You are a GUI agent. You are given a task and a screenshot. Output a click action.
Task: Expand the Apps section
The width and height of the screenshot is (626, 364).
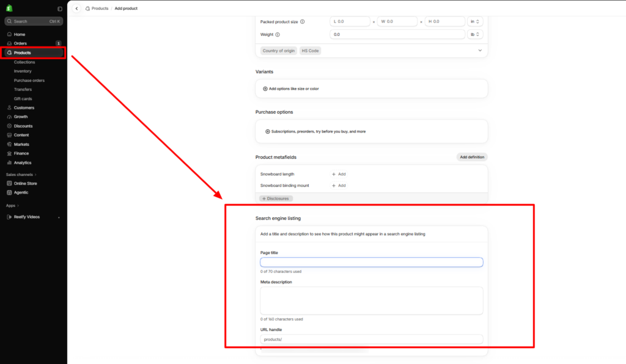12,206
